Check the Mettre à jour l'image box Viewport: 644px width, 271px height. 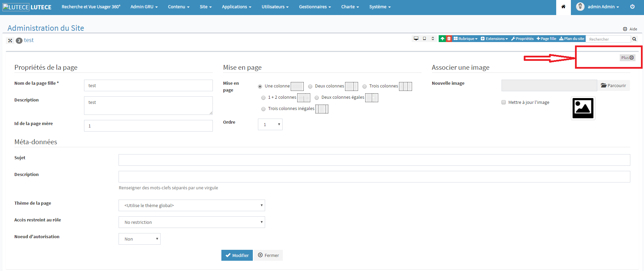click(x=504, y=102)
